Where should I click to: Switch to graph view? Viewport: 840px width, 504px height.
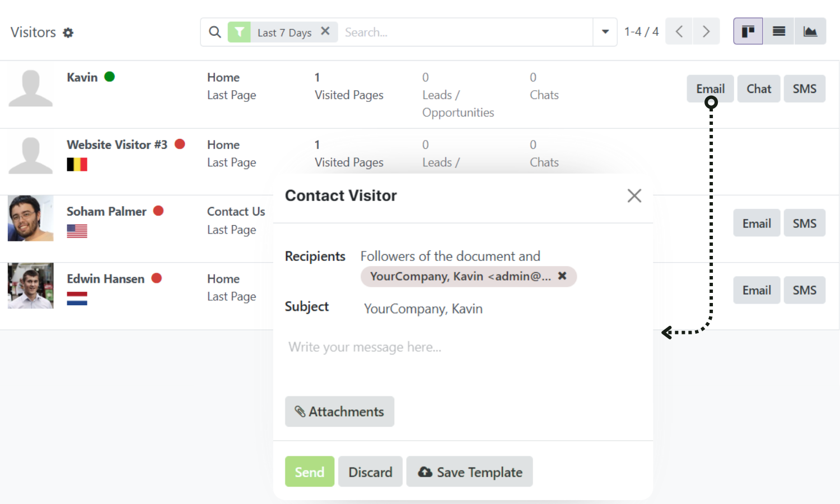810,31
